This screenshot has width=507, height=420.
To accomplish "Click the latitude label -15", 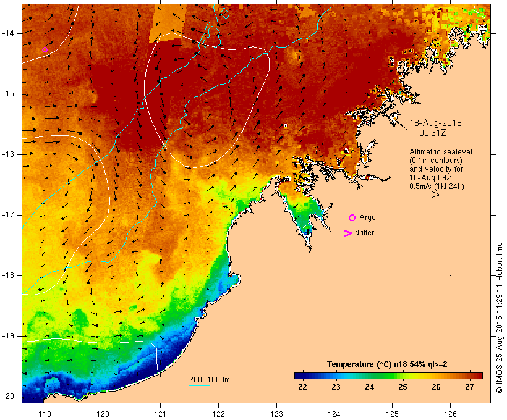I will (x=8, y=94).
